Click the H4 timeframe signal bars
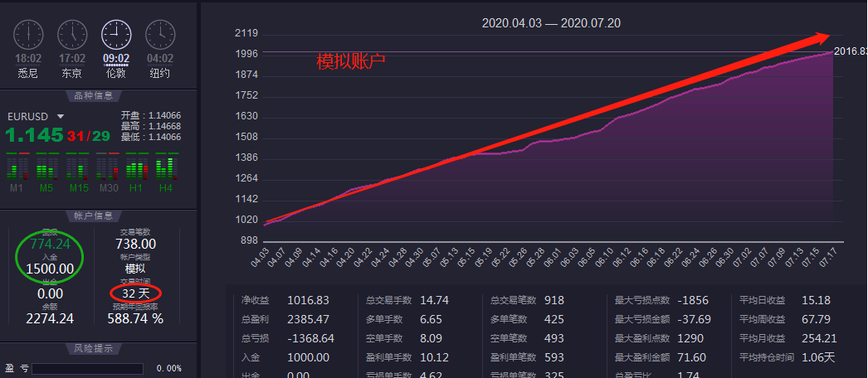Screen dimensions: 868x378 click(x=167, y=168)
